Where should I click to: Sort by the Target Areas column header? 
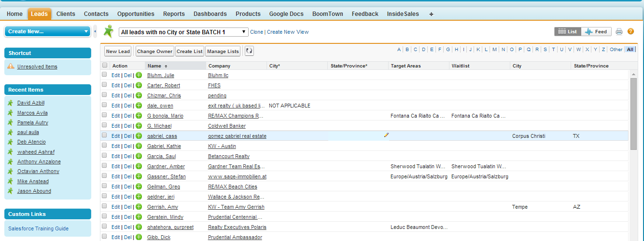(x=406, y=66)
